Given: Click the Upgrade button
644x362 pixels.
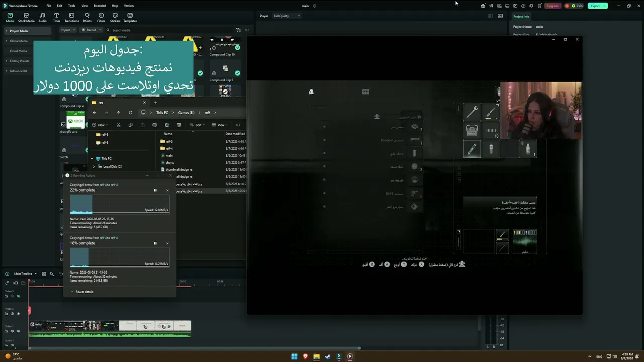Looking at the screenshot, I should 553,6.
